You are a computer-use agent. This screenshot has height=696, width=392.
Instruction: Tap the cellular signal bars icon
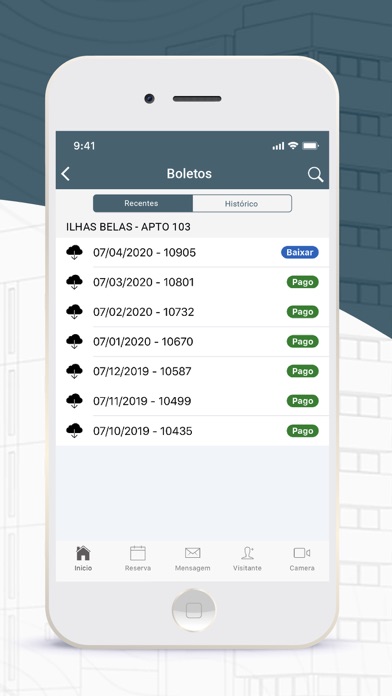(x=278, y=146)
